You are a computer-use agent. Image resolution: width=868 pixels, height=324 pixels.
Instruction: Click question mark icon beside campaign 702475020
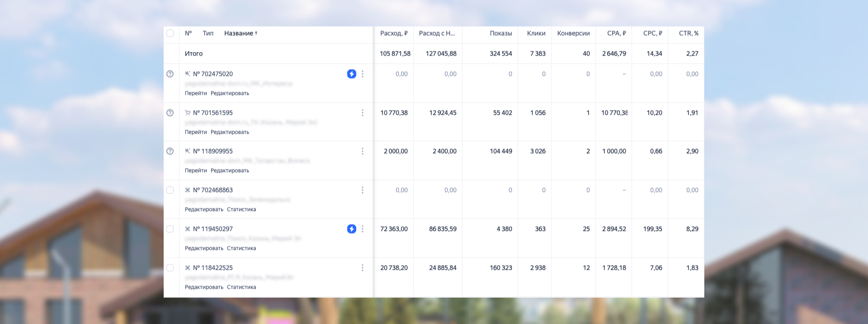coord(170,74)
